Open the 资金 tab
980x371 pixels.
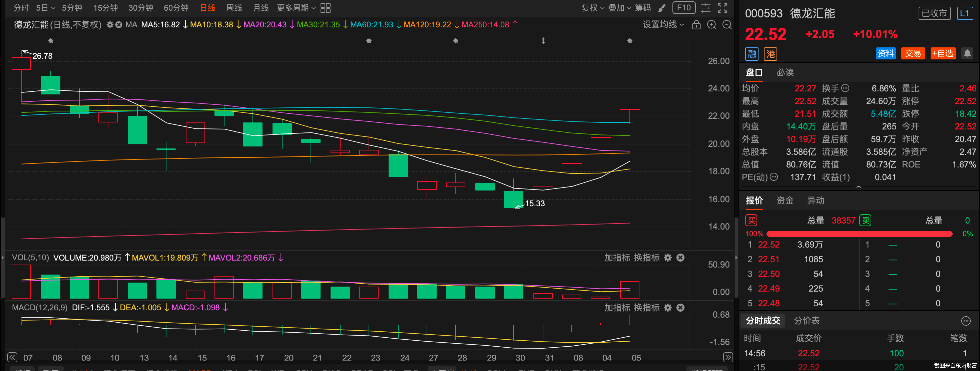[785, 201]
